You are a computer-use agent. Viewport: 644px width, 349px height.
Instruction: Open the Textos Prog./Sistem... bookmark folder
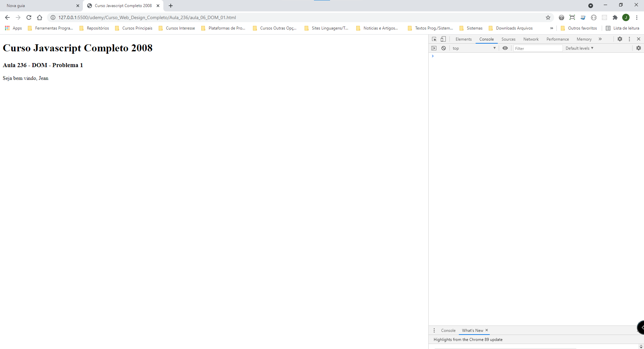[431, 28]
